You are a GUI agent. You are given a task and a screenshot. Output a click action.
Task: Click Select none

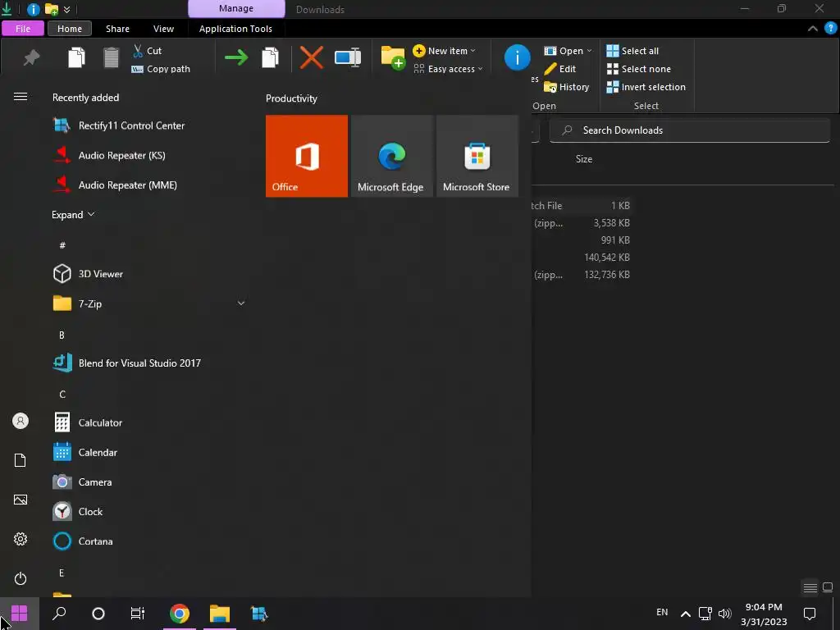(x=638, y=69)
